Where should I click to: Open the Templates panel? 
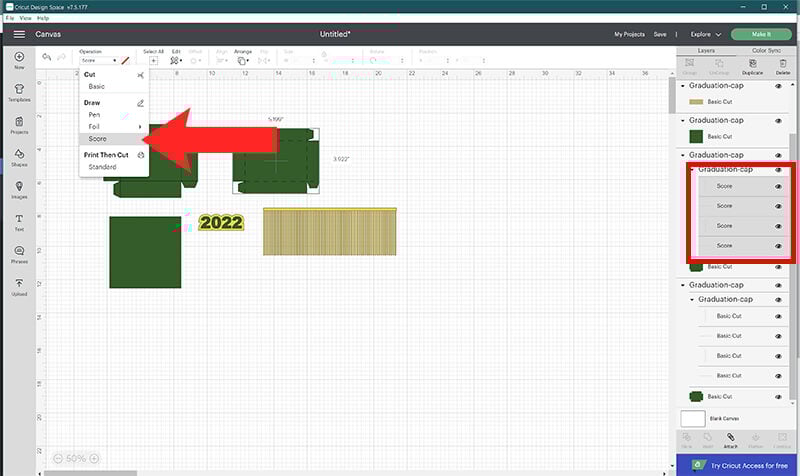(19, 89)
